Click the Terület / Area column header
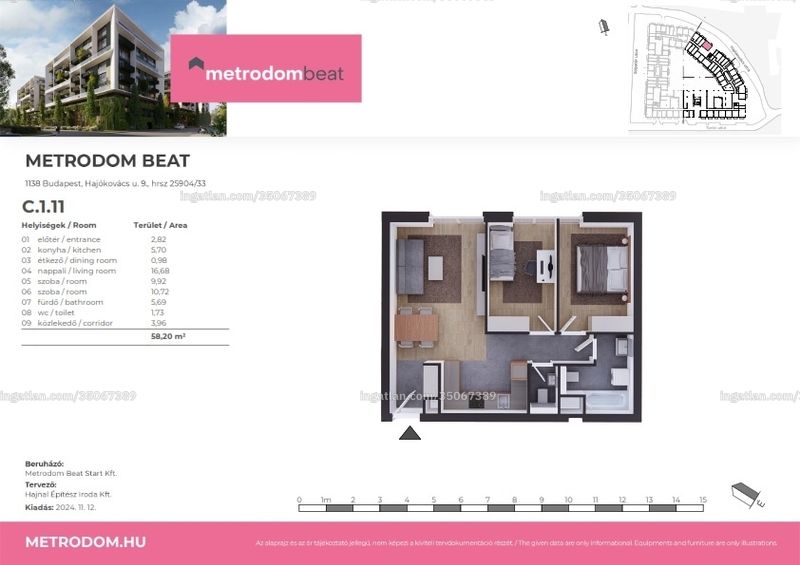The width and height of the screenshot is (800, 565). click(160, 225)
